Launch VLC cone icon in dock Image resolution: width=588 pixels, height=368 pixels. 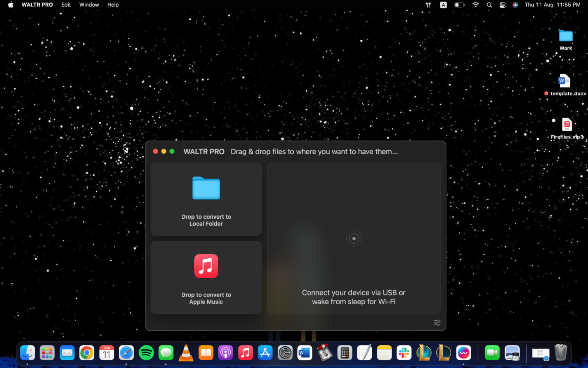tap(186, 353)
